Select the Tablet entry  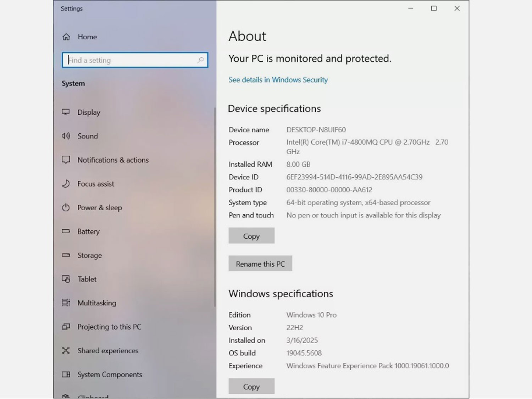click(x=87, y=279)
